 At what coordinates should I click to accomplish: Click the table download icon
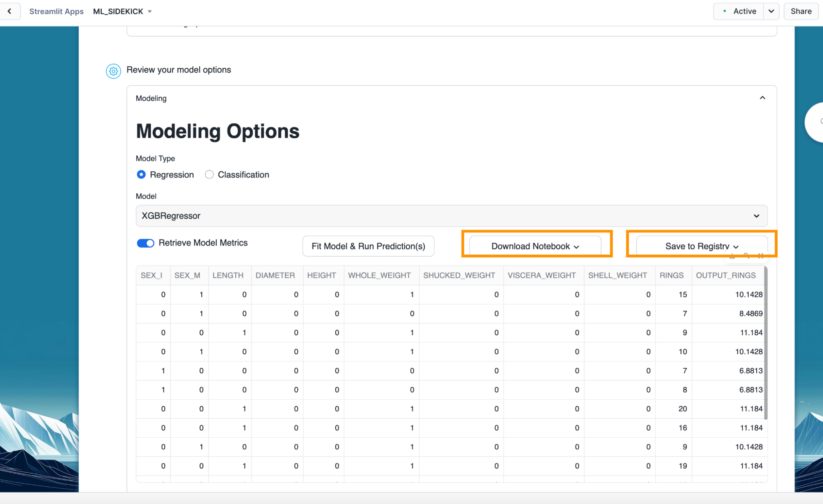[732, 256]
